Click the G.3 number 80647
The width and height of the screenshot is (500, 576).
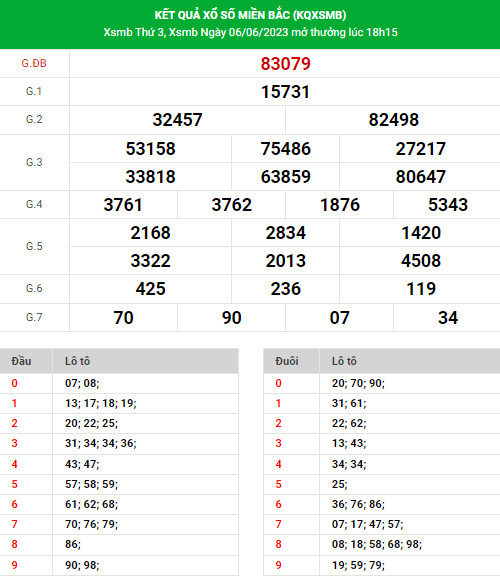pyautogui.click(x=420, y=177)
